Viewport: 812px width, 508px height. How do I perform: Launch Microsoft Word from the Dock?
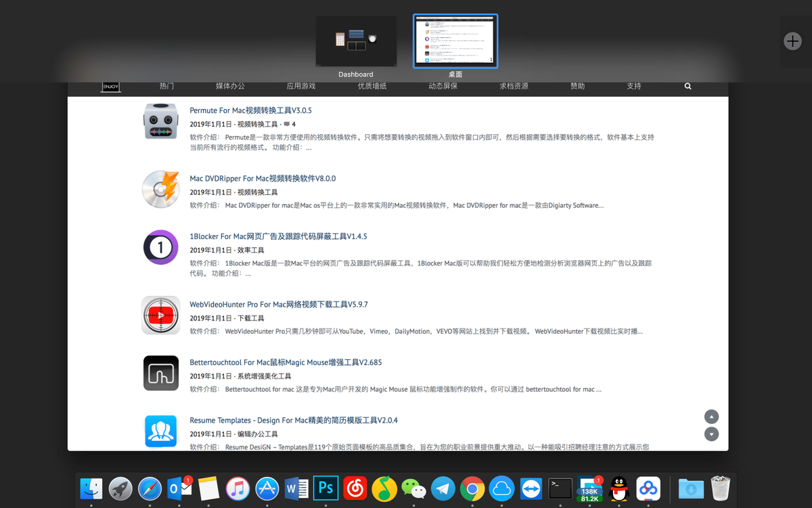[x=296, y=488]
